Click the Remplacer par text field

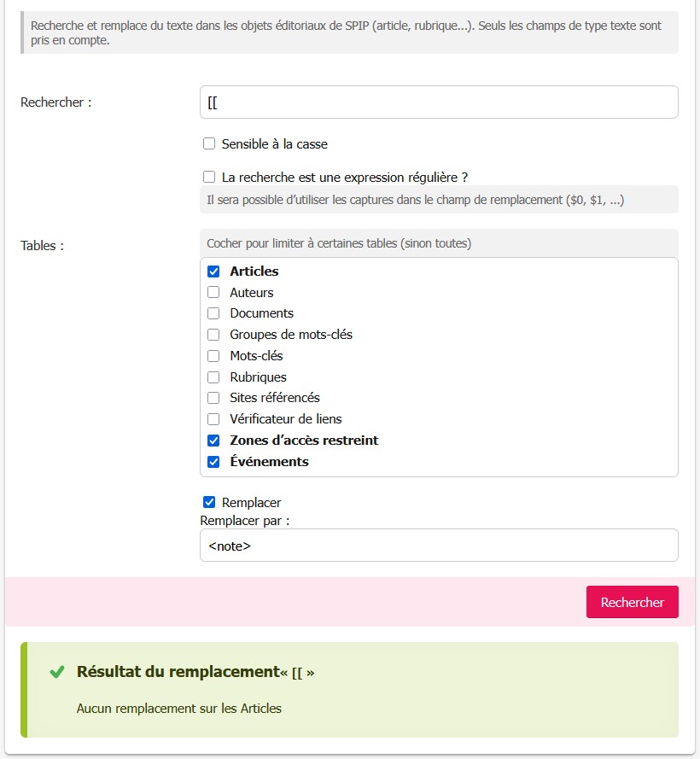point(438,546)
